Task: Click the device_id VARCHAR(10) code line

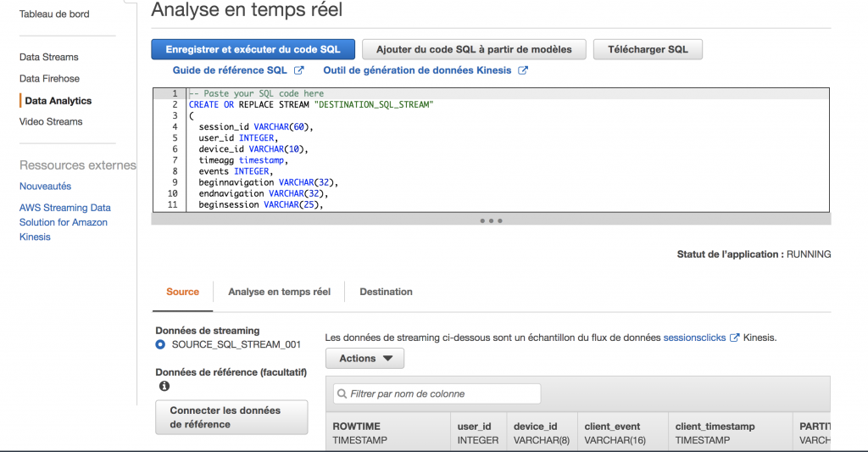Action: 253,149
